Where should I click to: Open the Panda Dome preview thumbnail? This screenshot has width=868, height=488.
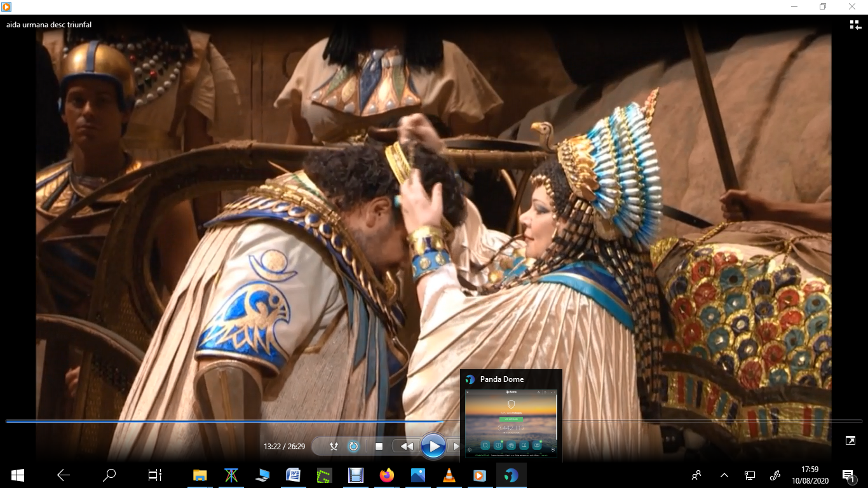511,423
